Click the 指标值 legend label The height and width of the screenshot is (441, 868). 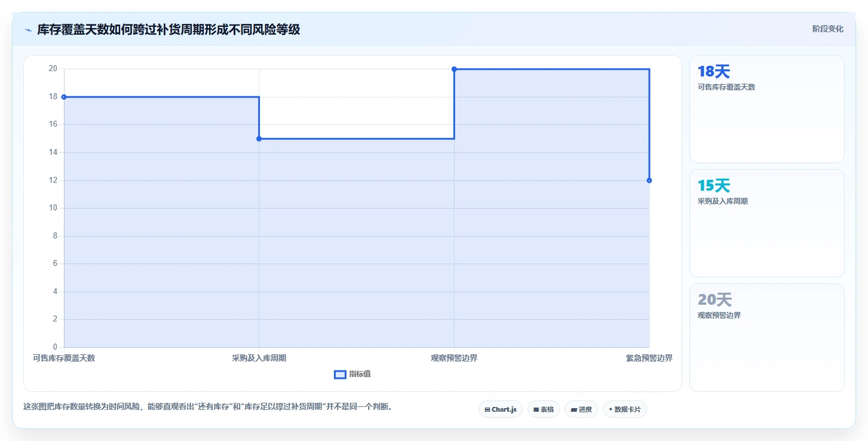click(x=360, y=374)
